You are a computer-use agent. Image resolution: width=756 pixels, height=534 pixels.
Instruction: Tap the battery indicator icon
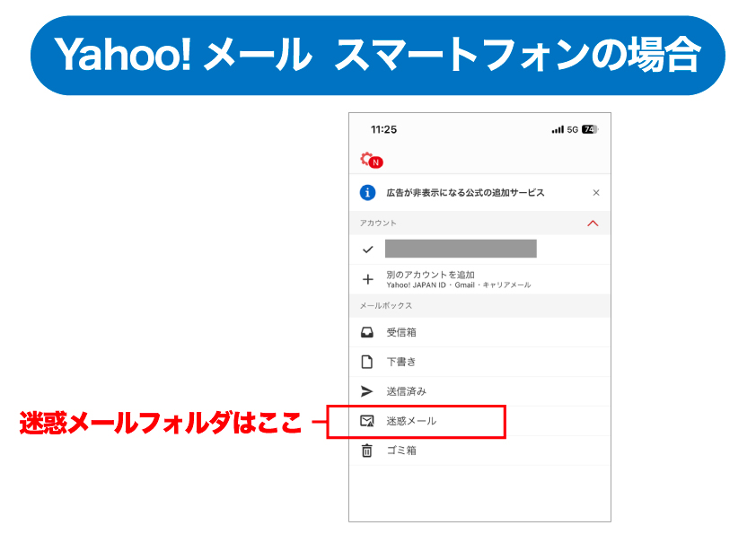coord(590,129)
